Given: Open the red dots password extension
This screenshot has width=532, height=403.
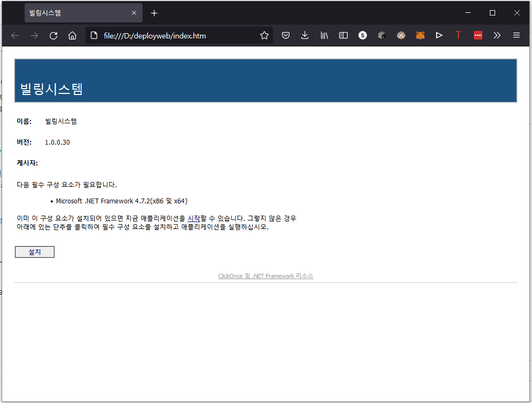Looking at the screenshot, I should (478, 35).
